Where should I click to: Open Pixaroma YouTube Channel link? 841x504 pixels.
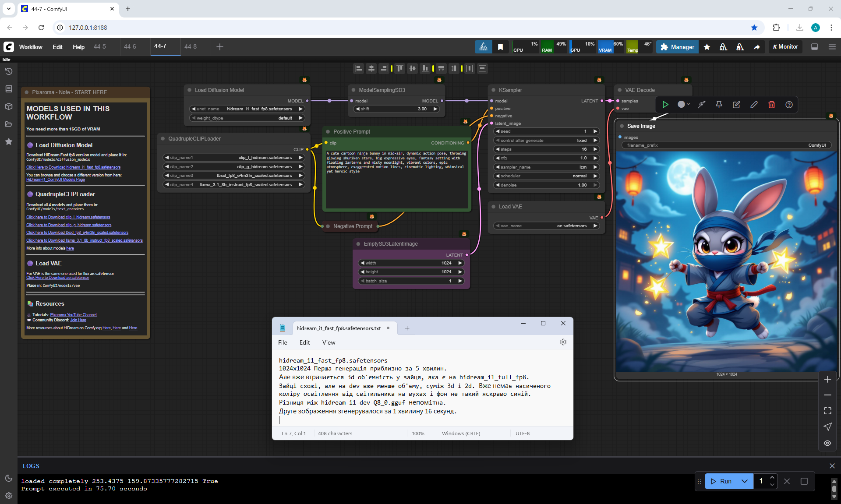73,315
